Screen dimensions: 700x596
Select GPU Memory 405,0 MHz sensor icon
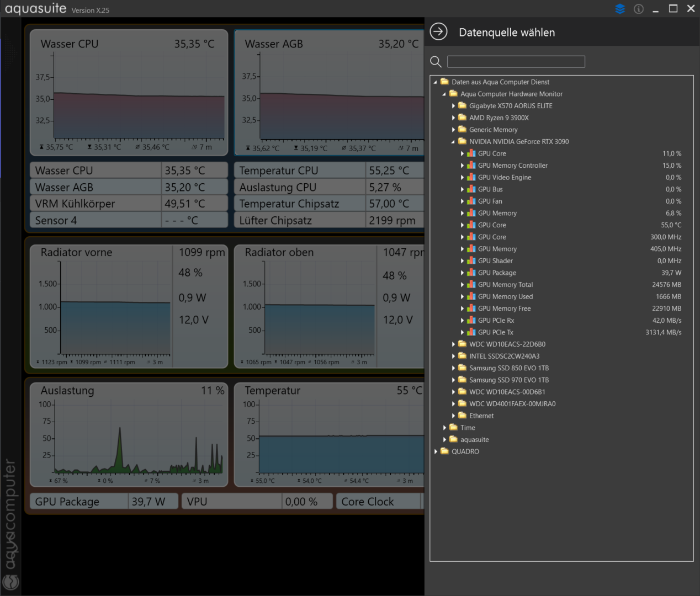point(471,248)
